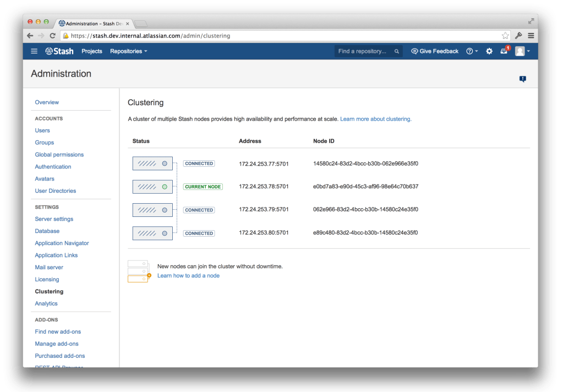
Task: Open the Help dropdown menu
Action: (472, 51)
